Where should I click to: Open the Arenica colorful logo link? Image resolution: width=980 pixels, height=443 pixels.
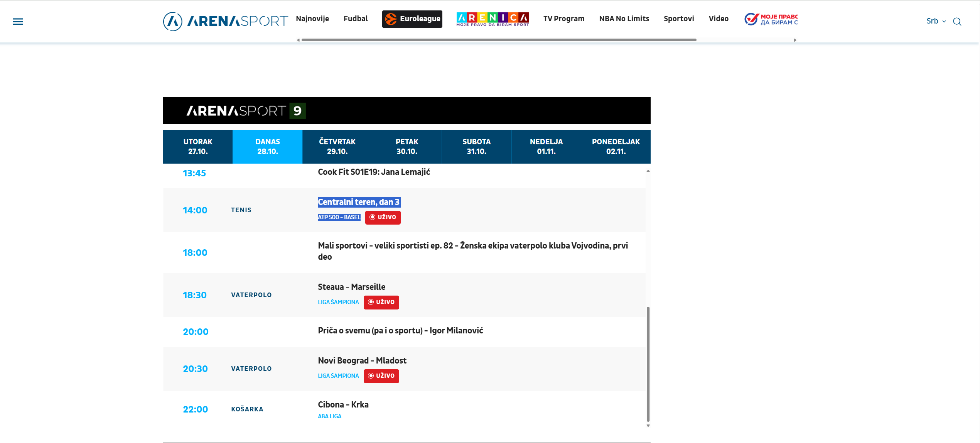(493, 19)
